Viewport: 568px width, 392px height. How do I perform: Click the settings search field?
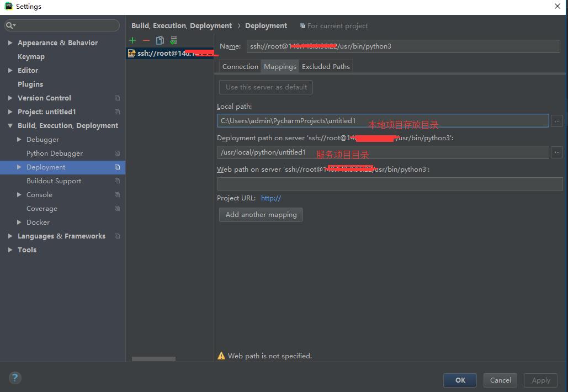[x=62, y=25]
